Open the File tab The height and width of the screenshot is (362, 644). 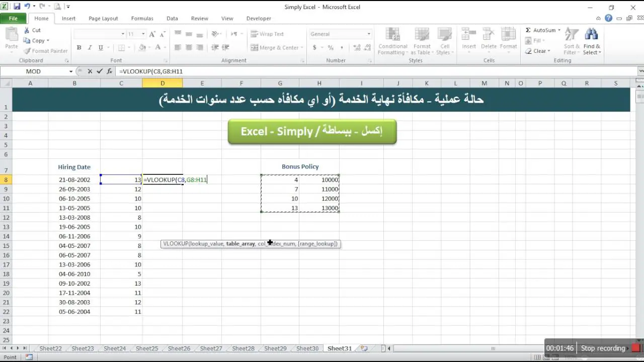click(x=13, y=18)
